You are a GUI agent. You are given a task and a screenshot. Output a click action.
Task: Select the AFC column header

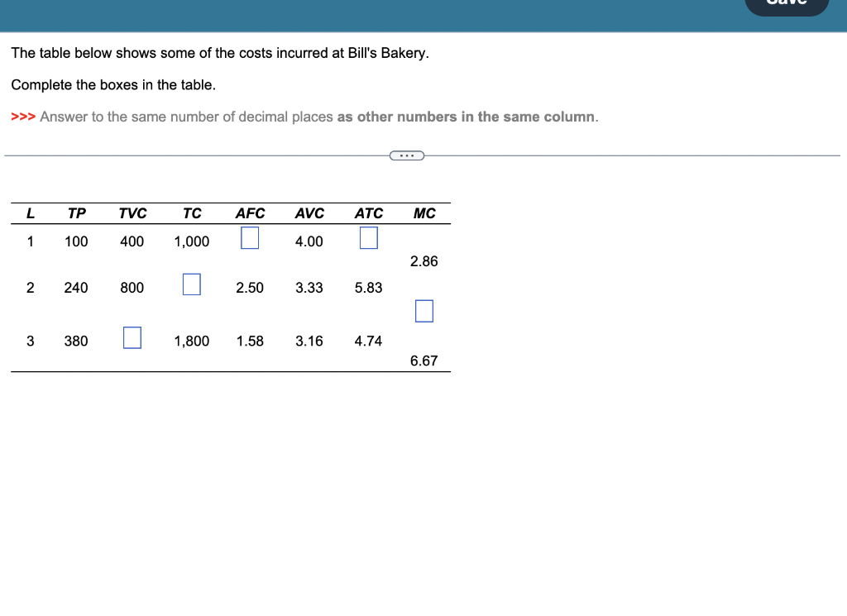tap(250, 212)
